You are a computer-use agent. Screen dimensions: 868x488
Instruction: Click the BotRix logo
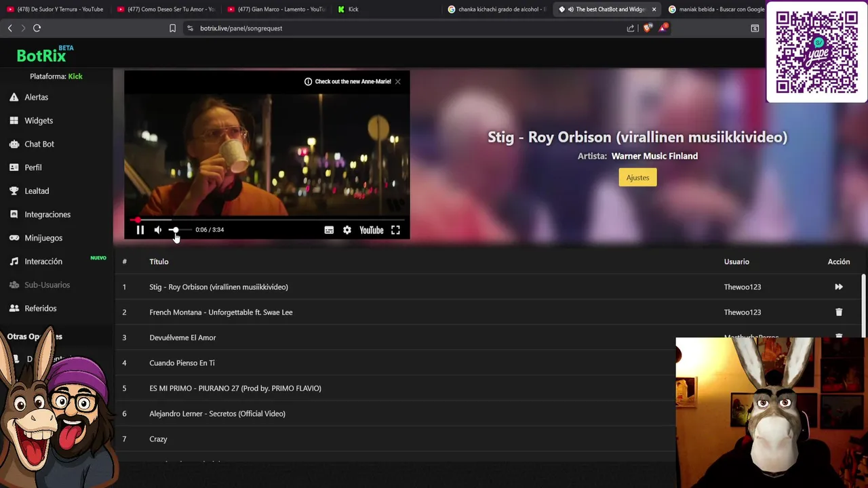coord(45,55)
